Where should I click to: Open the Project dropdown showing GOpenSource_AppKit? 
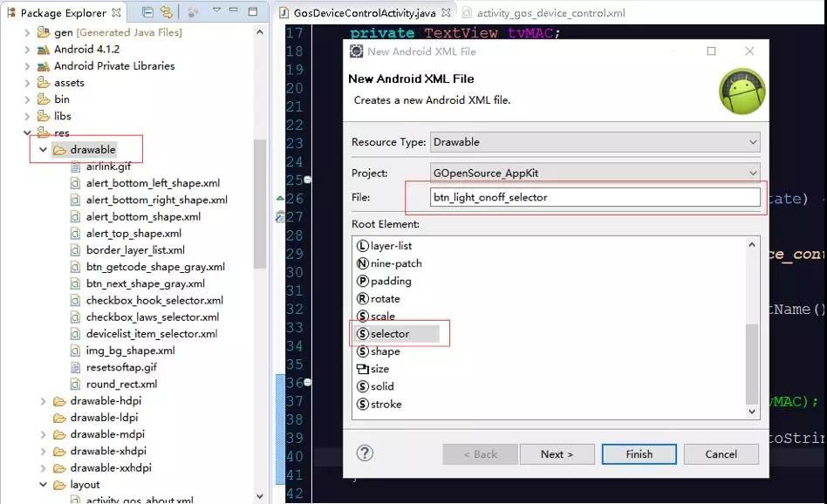595,173
